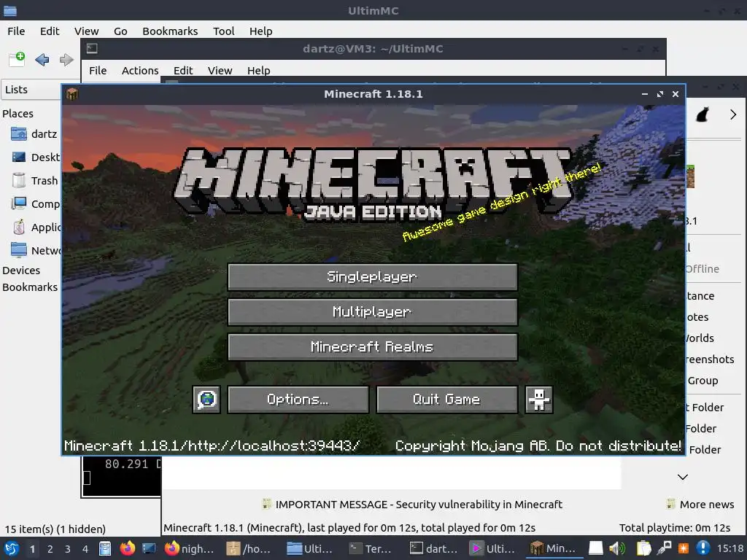
Task: Launch Firefox from taskbar quick launch
Action: coord(127,548)
